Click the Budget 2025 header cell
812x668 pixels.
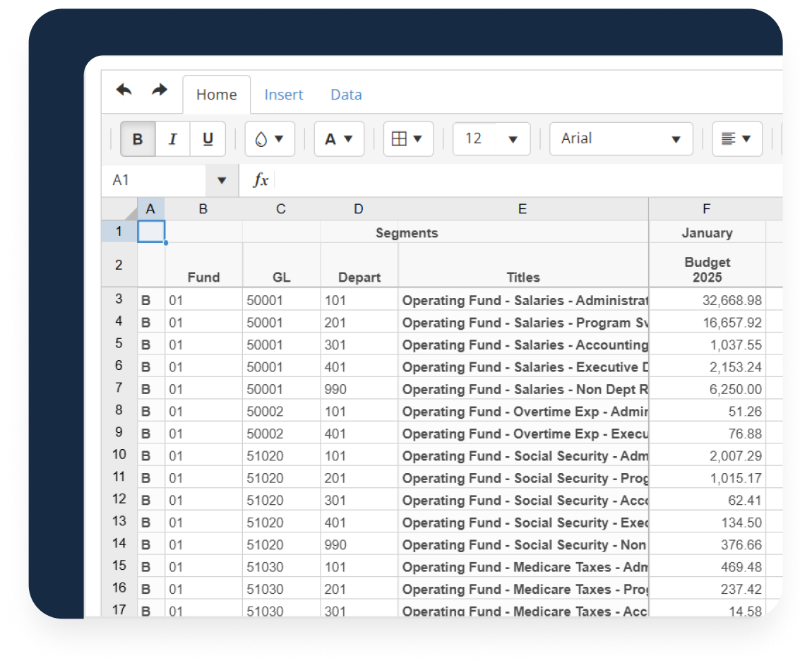[707, 265]
